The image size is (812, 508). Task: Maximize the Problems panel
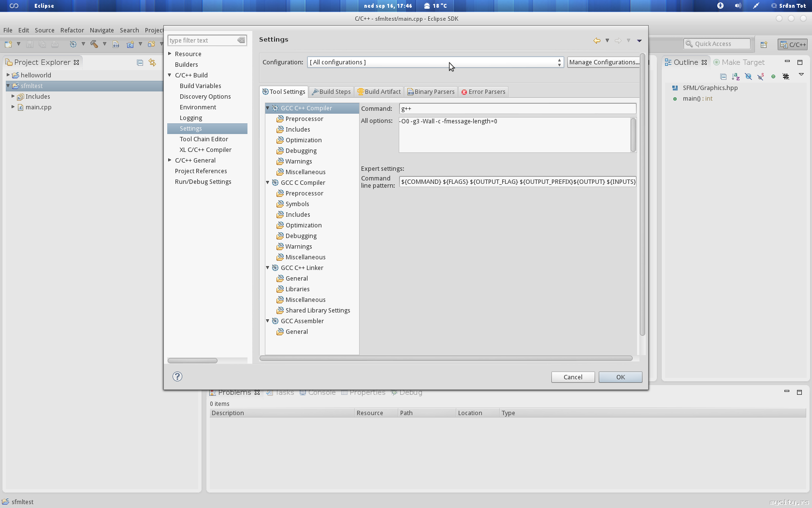pos(799,392)
